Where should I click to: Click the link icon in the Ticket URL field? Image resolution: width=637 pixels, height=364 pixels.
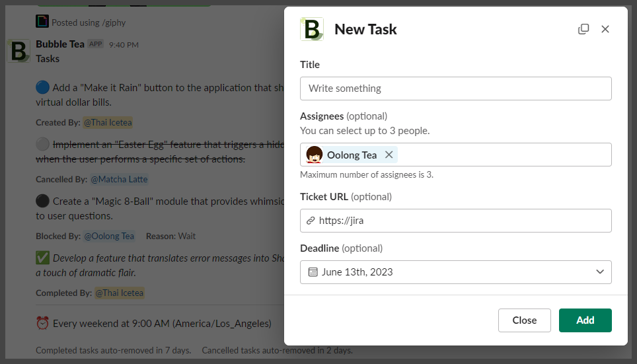point(311,221)
